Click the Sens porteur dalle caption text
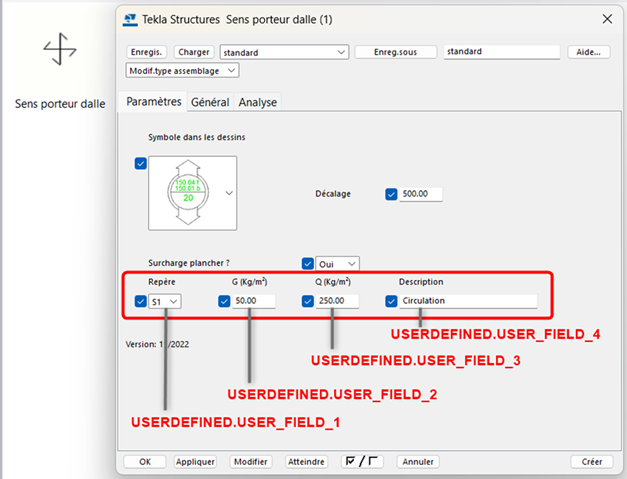This screenshot has width=627, height=479. (x=60, y=104)
